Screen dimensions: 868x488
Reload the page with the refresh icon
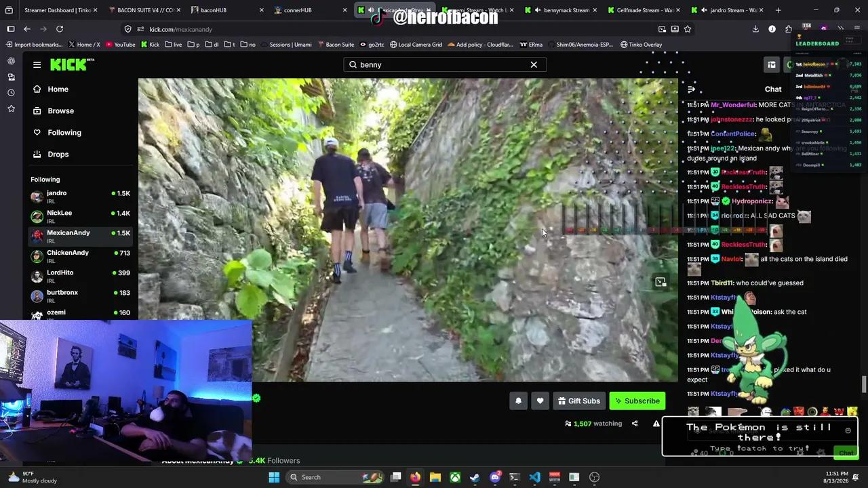coord(60,29)
